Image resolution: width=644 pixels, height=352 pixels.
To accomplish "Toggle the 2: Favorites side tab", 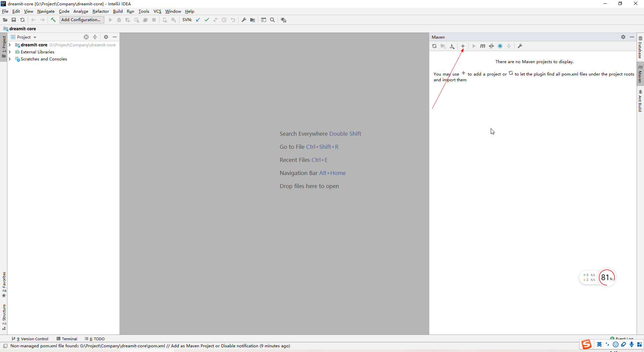I will [x=4, y=284].
